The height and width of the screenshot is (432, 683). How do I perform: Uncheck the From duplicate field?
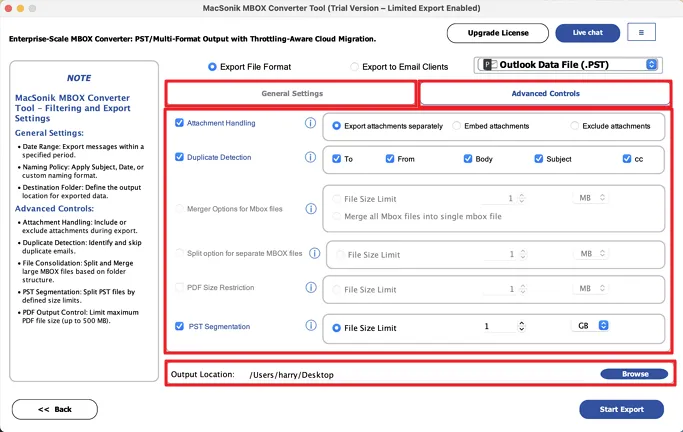tap(390, 159)
